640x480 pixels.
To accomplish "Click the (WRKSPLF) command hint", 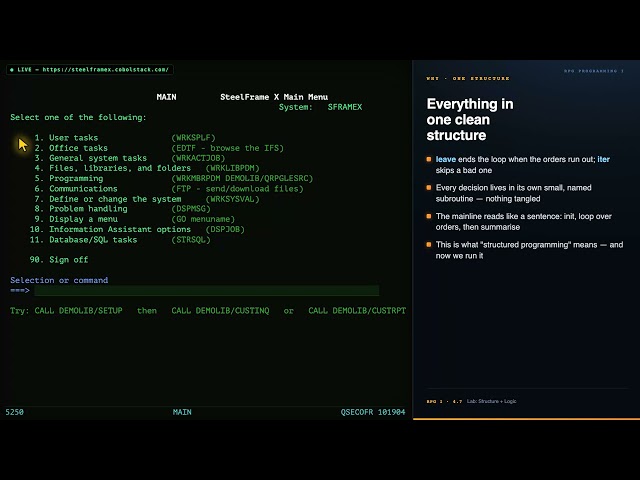I will tap(193, 138).
